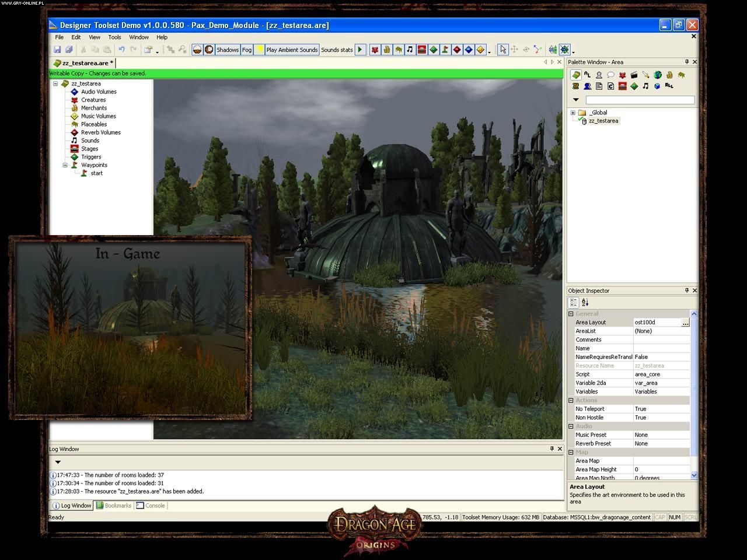Open the Help menu
The width and height of the screenshot is (747, 560).
pos(162,37)
